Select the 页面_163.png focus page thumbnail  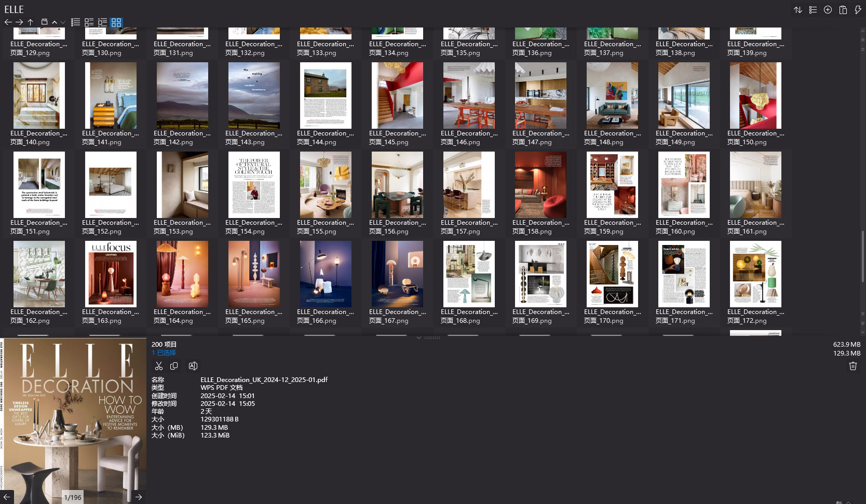point(111,274)
